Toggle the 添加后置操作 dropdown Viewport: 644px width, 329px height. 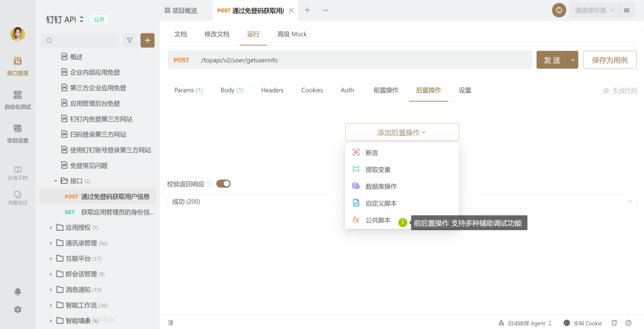(402, 132)
